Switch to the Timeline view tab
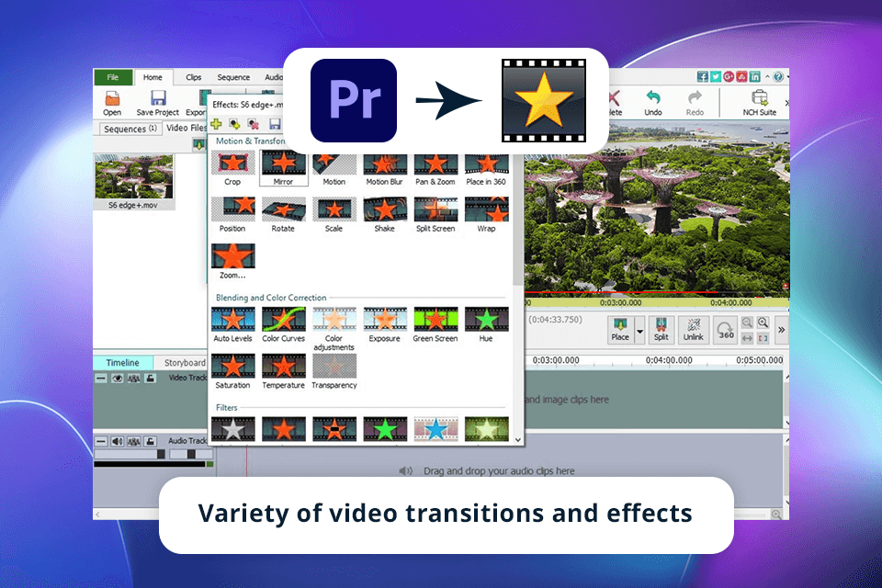The height and width of the screenshot is (588, 882). (123, 363)
